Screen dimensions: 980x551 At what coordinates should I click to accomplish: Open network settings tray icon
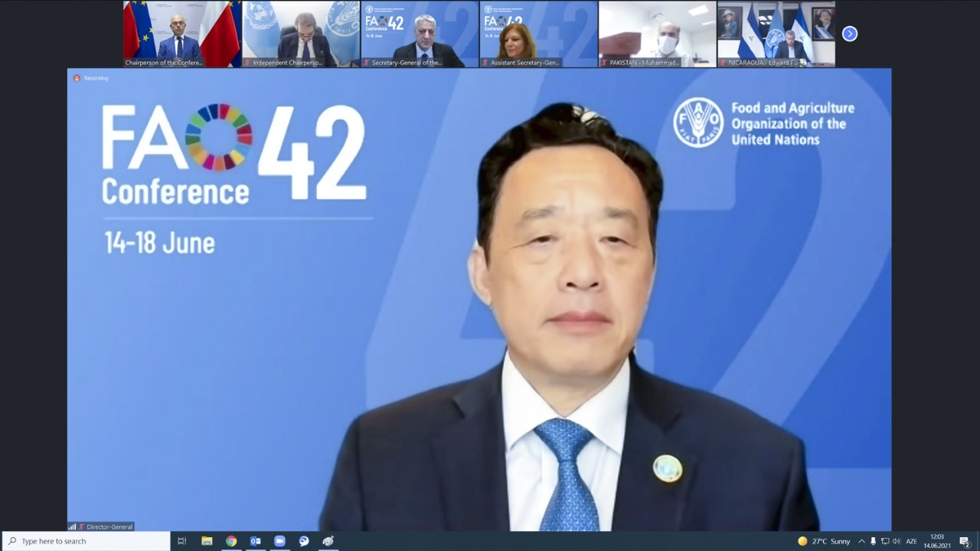(884, 541)
